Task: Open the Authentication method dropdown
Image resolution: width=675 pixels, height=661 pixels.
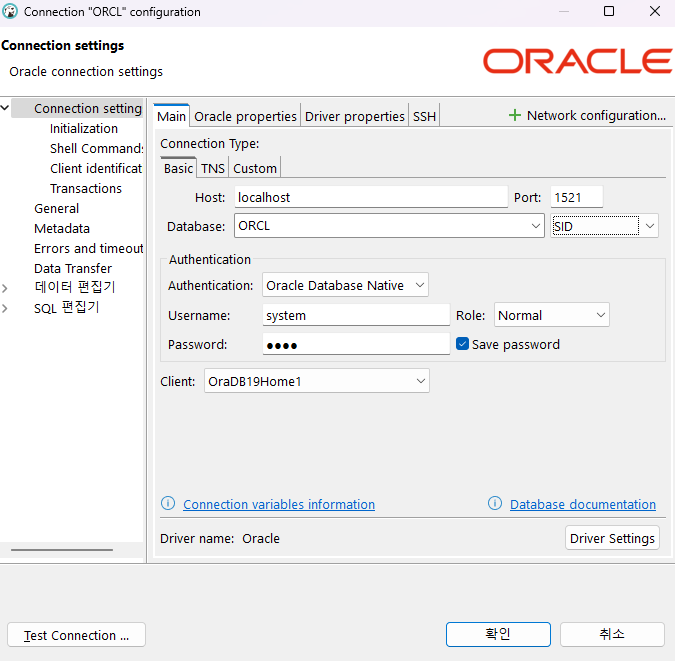Action: click(x=345, y=285)
